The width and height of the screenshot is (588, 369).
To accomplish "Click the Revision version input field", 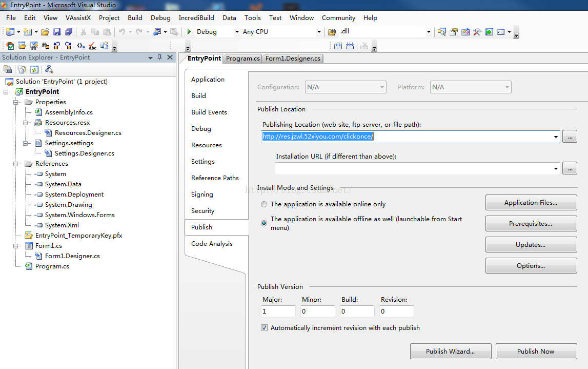I will tap(397, 311).
